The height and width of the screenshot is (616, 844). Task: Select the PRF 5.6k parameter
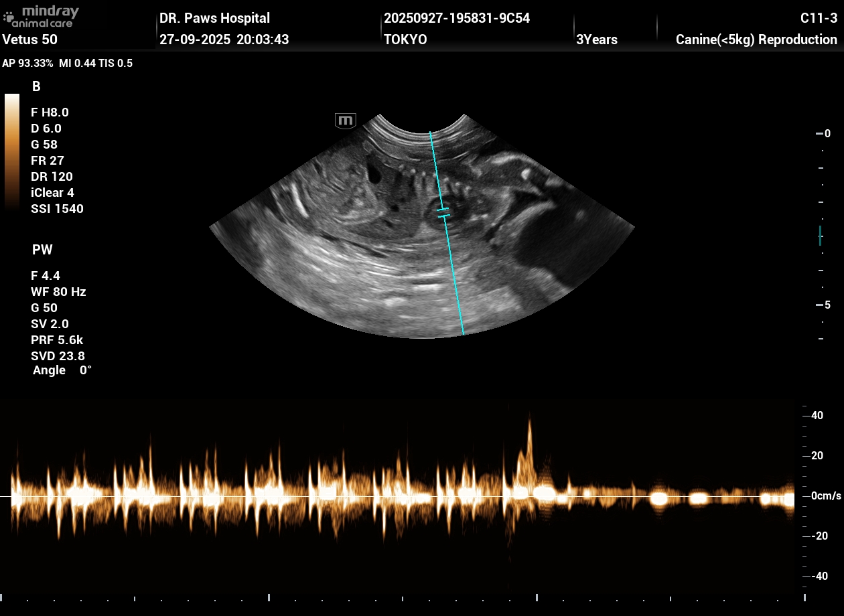pyautogui.click(x=57, y=340)
